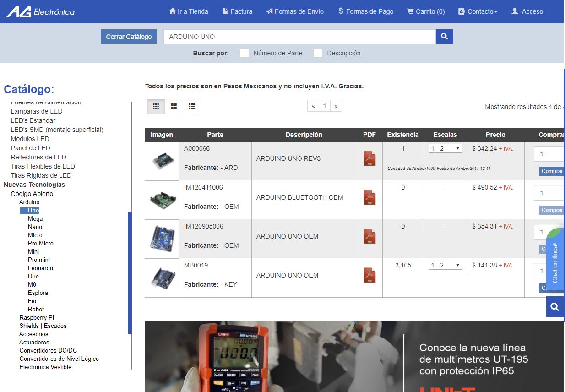Click floating blue search icon at right edge
The width and height of the screenshot is (565, 392).
[x=555, y=307]
